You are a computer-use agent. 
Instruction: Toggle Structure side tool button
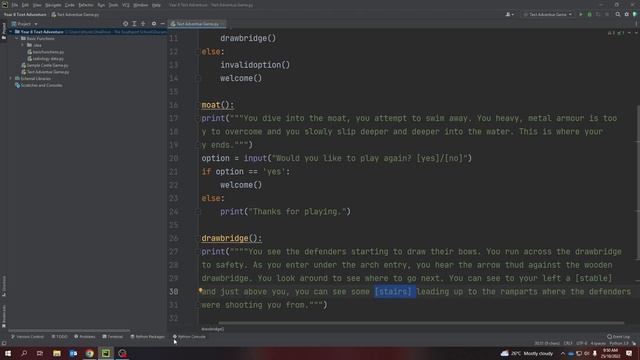tap(4, 286)
